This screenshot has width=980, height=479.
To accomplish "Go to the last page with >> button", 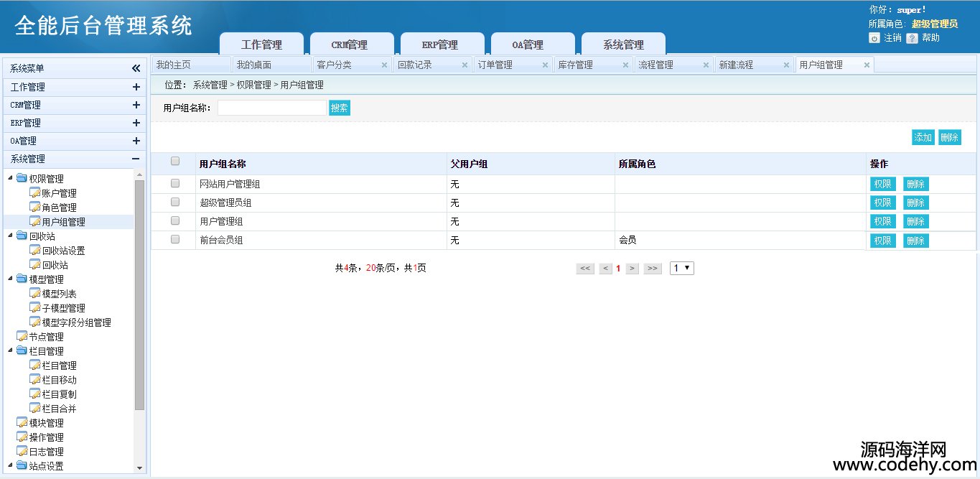I will coord(652,268).
